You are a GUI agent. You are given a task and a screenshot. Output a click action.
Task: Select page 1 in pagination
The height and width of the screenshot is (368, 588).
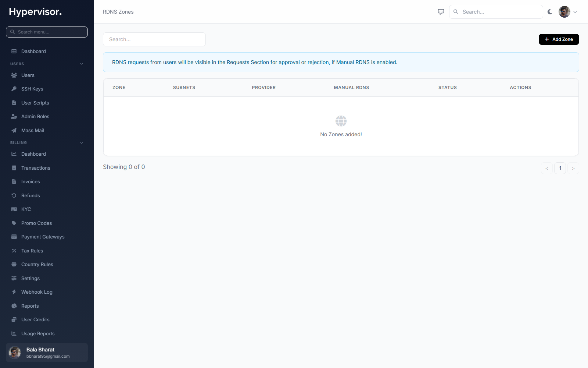pyautogui.click(x=560, y=168)
